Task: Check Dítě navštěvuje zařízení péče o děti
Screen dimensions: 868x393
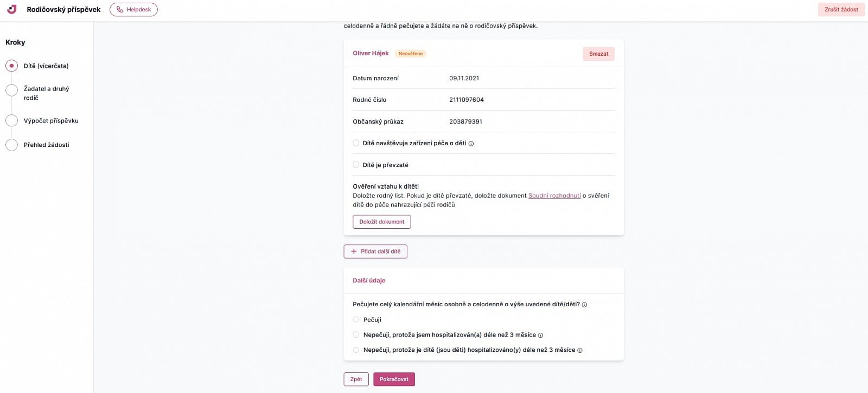Action: click(356, 143)
